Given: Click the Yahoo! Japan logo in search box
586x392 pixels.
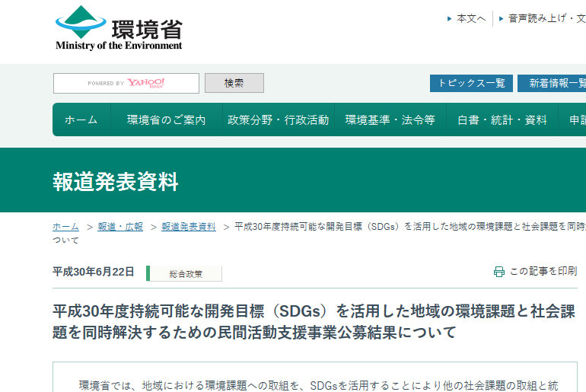Looking at the screenshot, I should click(145, 83).
